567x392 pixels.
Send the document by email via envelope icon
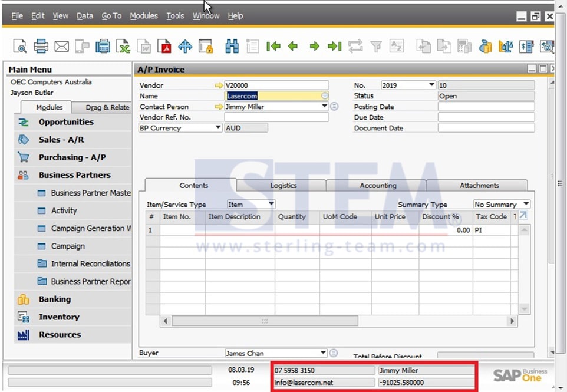(61, 47)
